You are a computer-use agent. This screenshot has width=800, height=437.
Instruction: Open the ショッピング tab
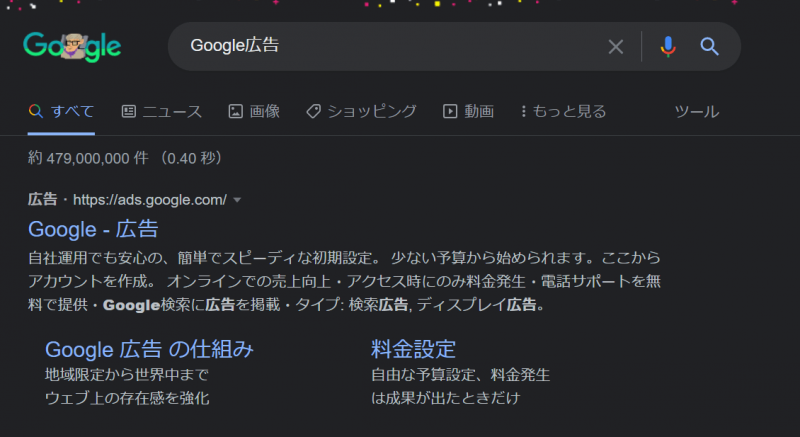pos(361,111)
